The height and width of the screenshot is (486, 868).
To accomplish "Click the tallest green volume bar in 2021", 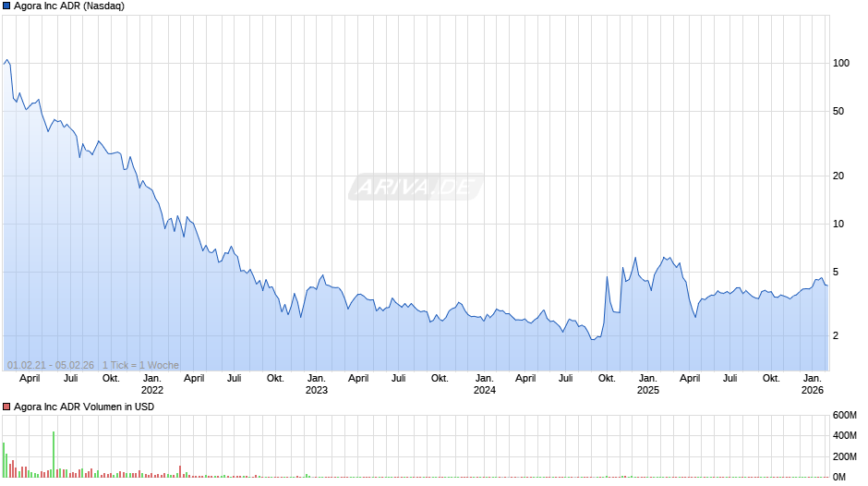I will pos(54,455).
